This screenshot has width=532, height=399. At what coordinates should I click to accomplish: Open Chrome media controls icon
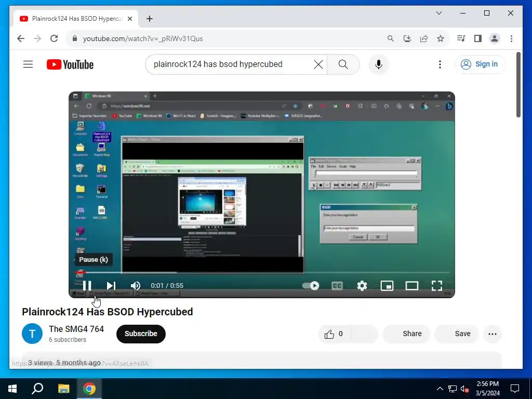click(461, 38)
